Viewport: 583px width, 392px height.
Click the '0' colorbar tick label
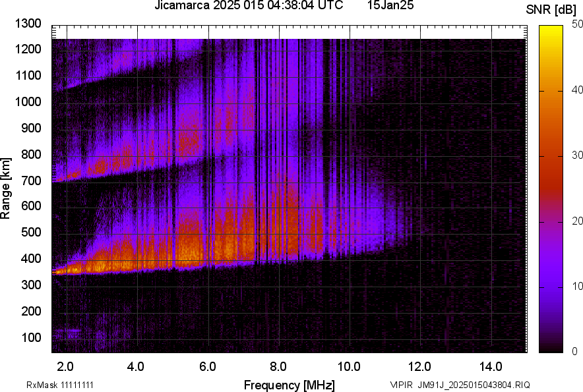point(575,351)
